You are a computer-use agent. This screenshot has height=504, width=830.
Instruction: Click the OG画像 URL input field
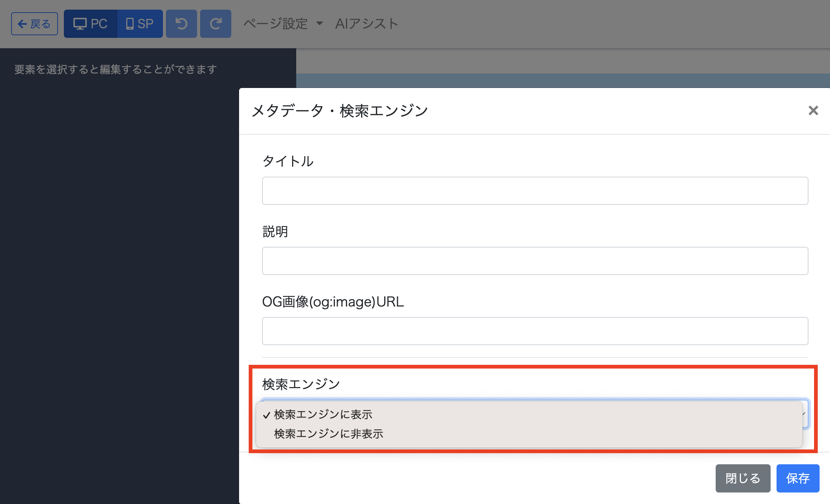[x=535, y=331]
